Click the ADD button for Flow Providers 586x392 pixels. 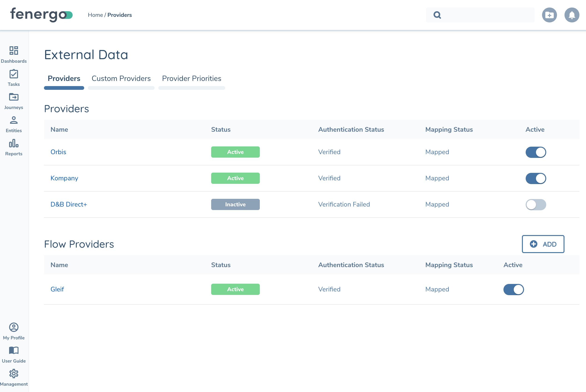point(543,244)
